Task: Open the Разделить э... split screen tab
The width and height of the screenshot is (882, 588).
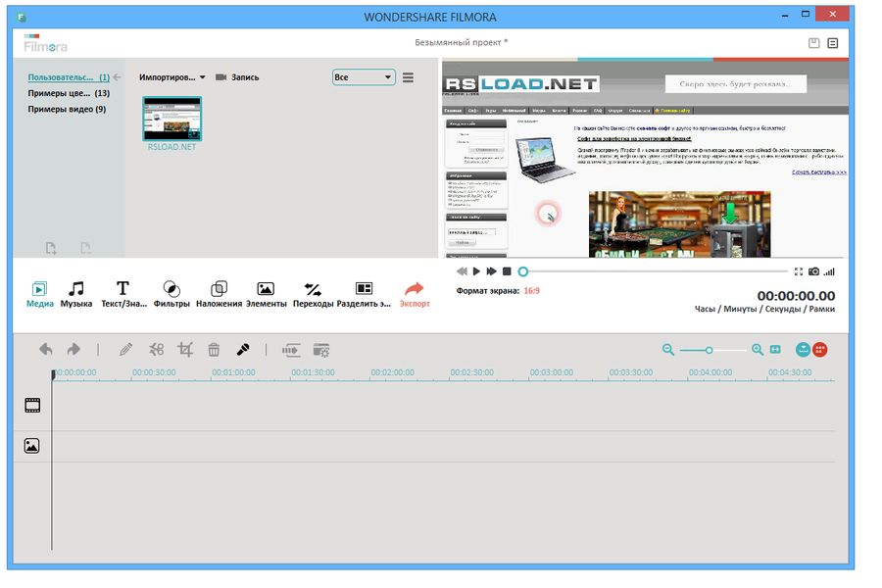Action: [x=364, y=294]
